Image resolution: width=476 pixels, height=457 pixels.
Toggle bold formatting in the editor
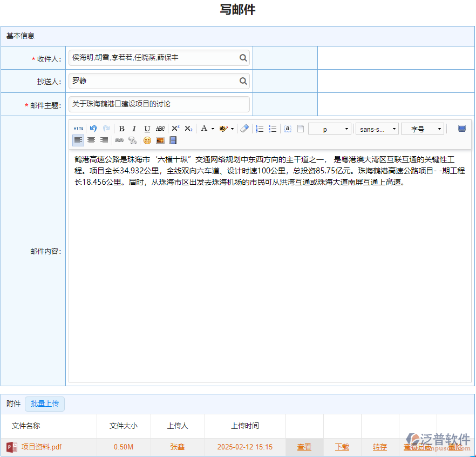[121, 129]
